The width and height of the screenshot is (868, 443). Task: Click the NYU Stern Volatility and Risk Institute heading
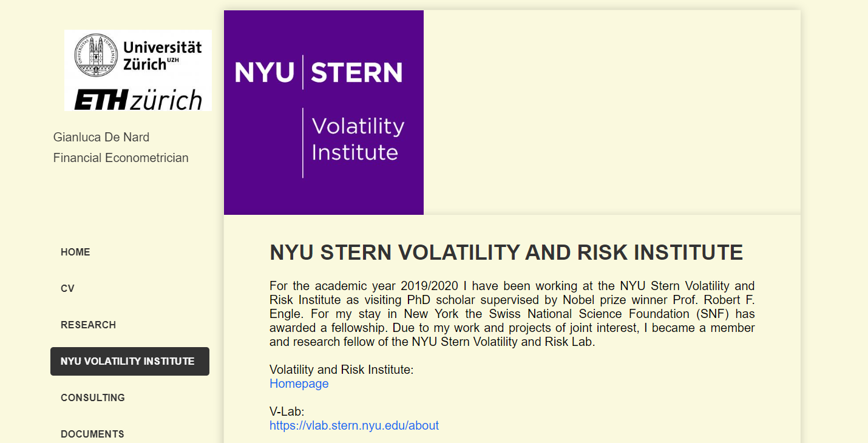(506, 252)
